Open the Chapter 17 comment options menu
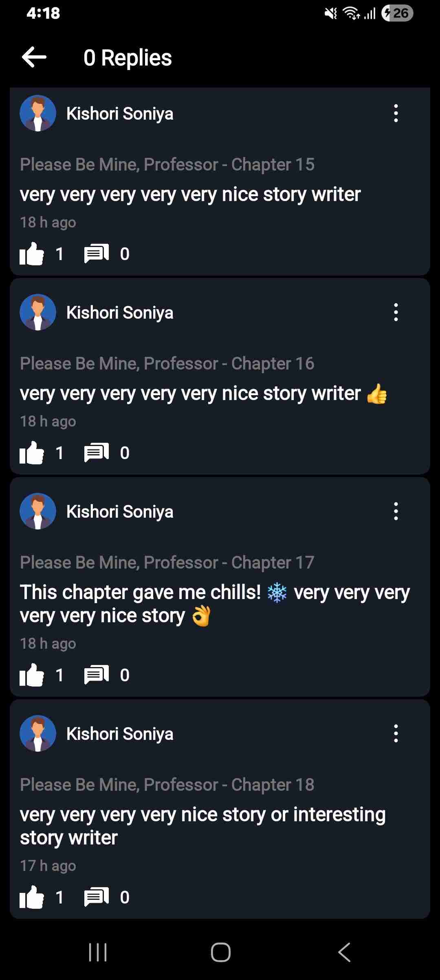This screenshot has width=440, height=980. click(396, 512)
